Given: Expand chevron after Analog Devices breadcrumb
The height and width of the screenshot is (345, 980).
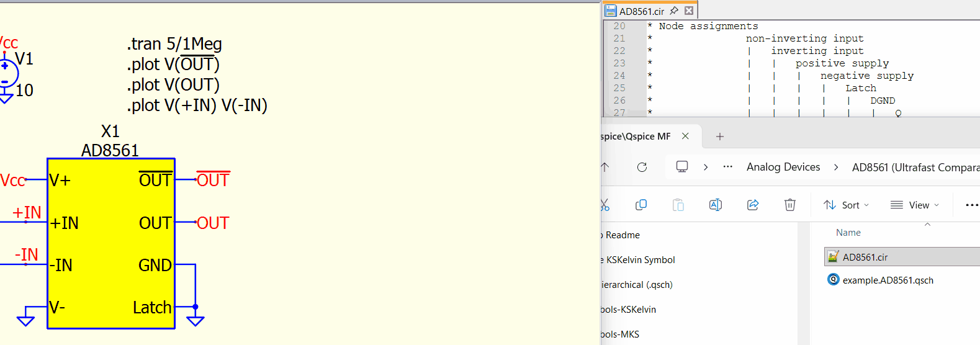Looking at the screenshot, I should (836, 167).
